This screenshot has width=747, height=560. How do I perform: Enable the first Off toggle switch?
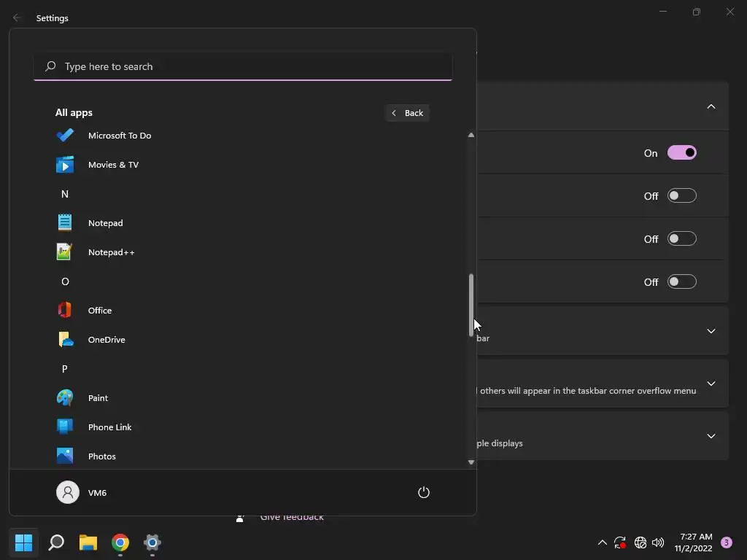pos(682,195)
